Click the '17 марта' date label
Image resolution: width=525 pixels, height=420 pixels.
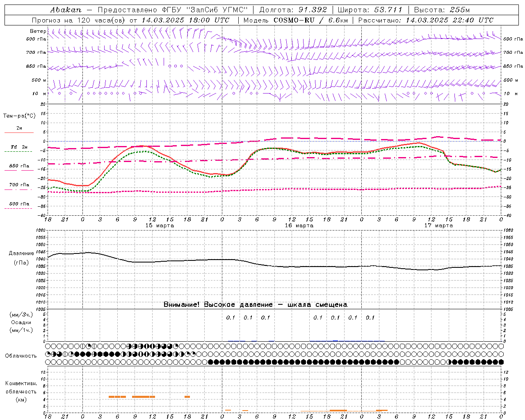coord(438,226)
